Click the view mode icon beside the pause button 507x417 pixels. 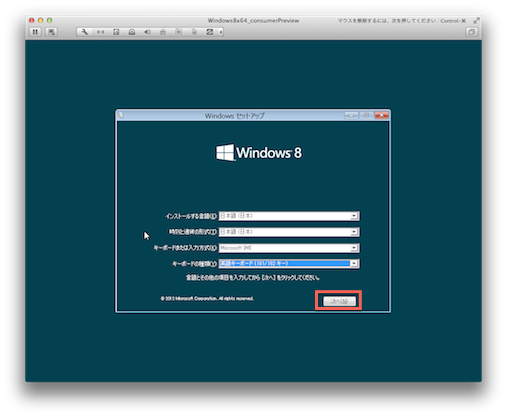[x=51, y=32]
